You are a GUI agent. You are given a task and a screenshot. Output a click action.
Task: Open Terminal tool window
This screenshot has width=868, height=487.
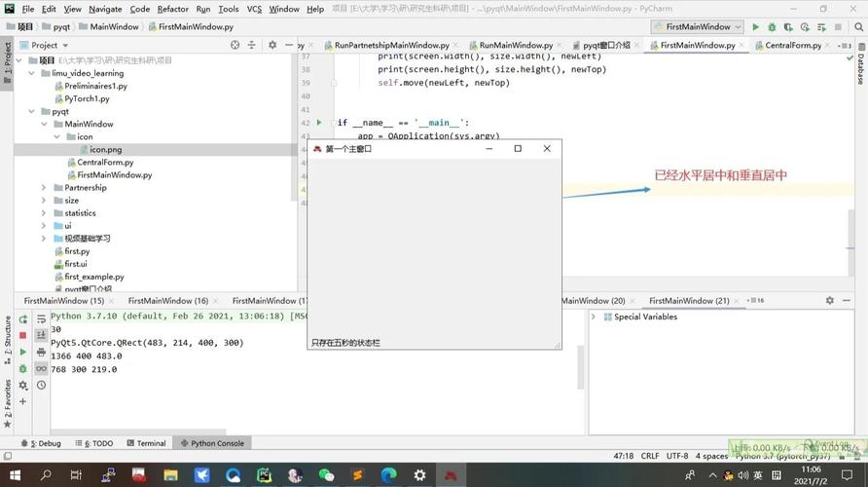click(146, 443)
